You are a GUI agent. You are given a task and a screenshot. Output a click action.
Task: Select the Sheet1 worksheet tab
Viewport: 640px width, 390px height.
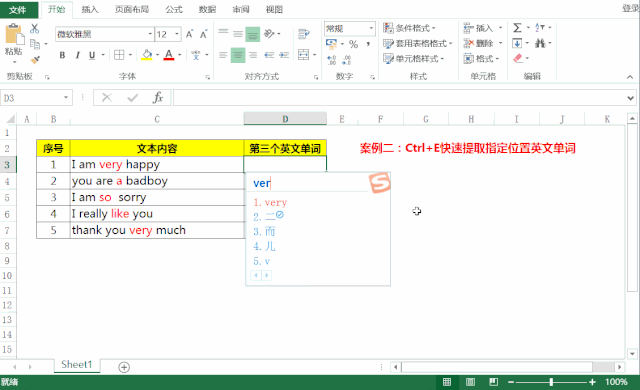tap(77, 365)
